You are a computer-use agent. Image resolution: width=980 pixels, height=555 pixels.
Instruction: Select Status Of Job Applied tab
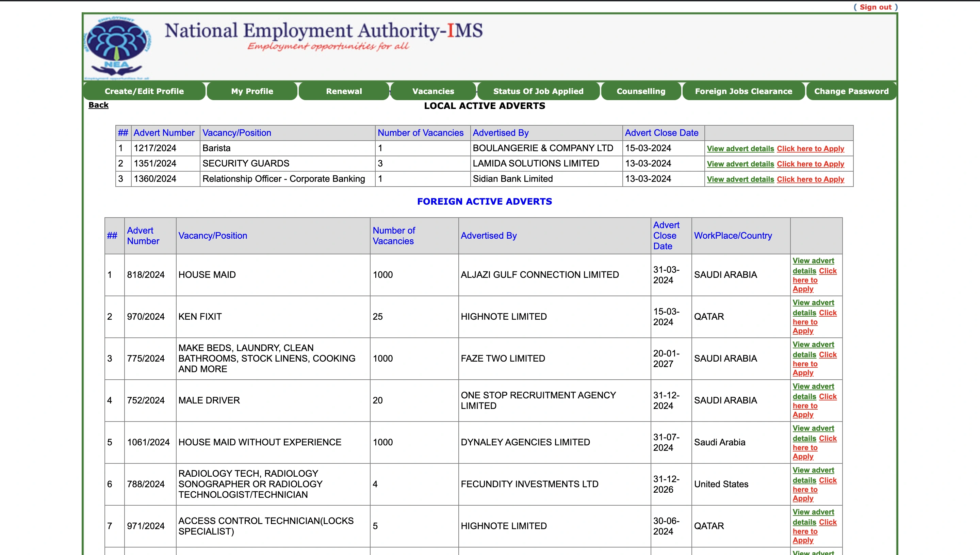coord(538,91)
